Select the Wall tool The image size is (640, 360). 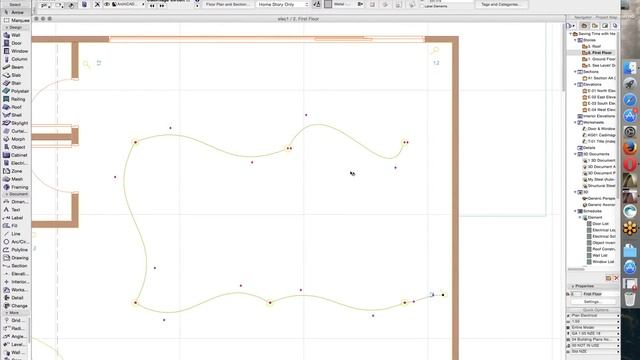(15, 35)
